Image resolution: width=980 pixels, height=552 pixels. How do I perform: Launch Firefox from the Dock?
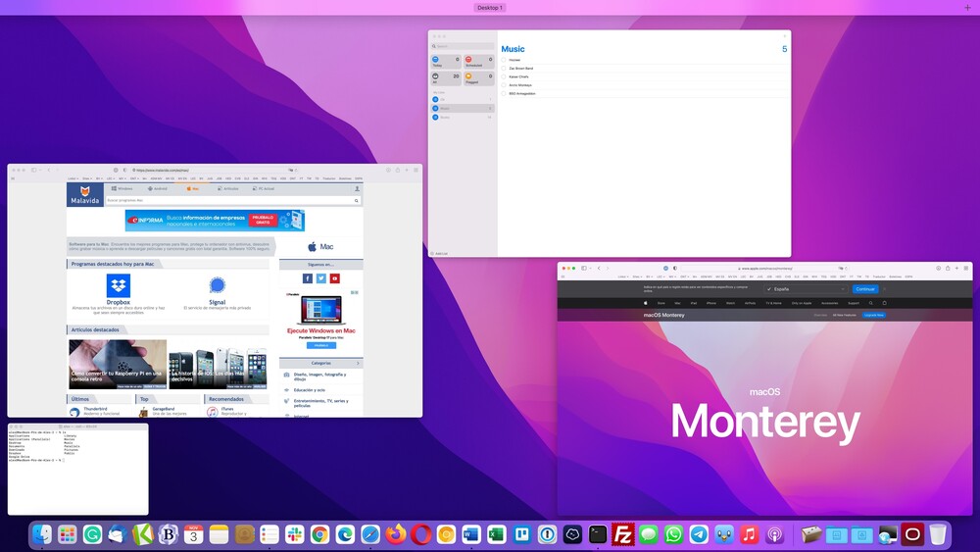click(395, 534)
